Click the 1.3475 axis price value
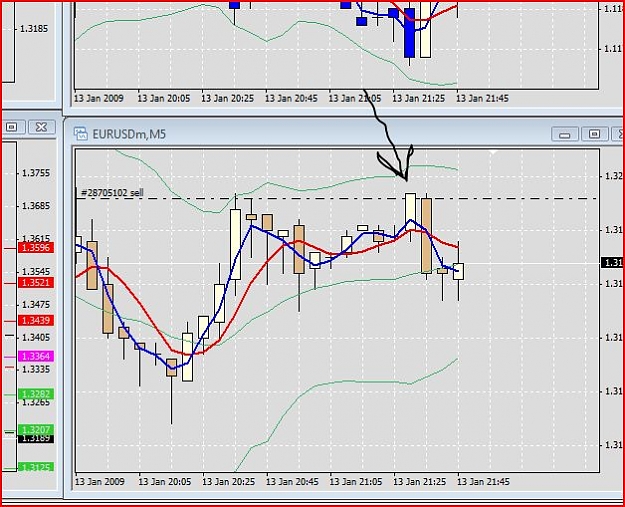This screenshot has width=625, height=507. coord(36,305)
